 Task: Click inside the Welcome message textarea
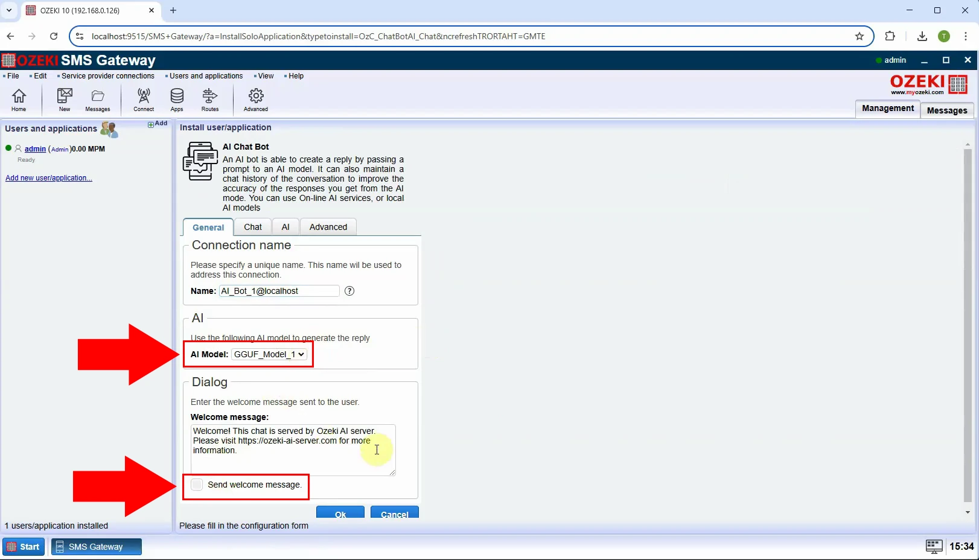(x=293, y=450)
